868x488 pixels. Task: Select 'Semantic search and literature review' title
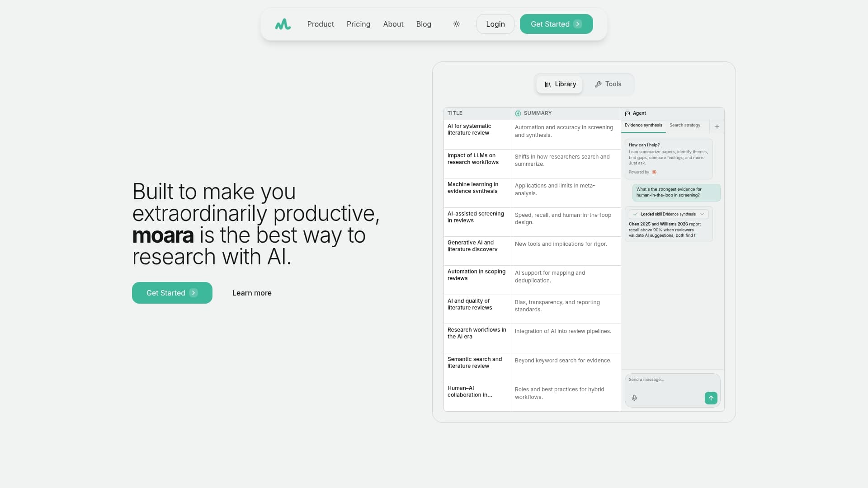[x=475, y=363]
